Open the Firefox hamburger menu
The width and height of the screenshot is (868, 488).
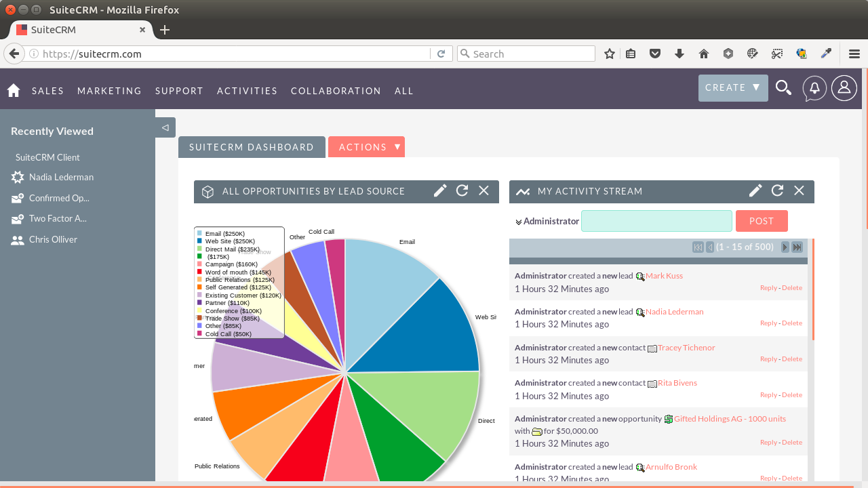854,53
